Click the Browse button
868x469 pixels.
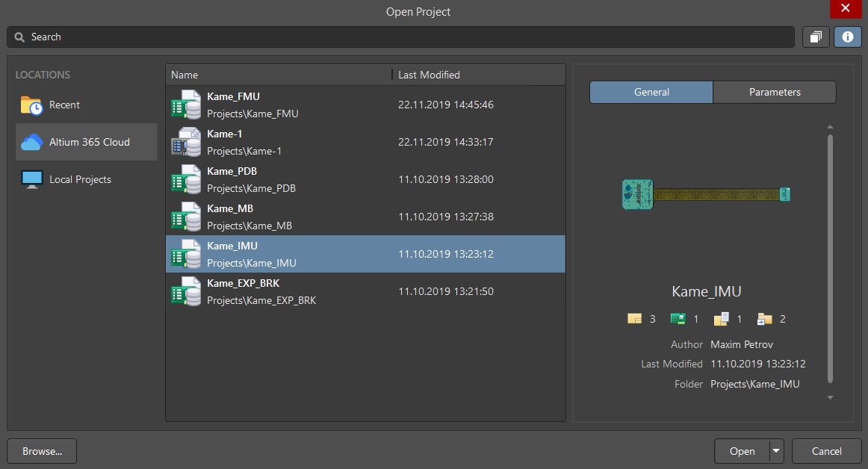coord(41,451)
